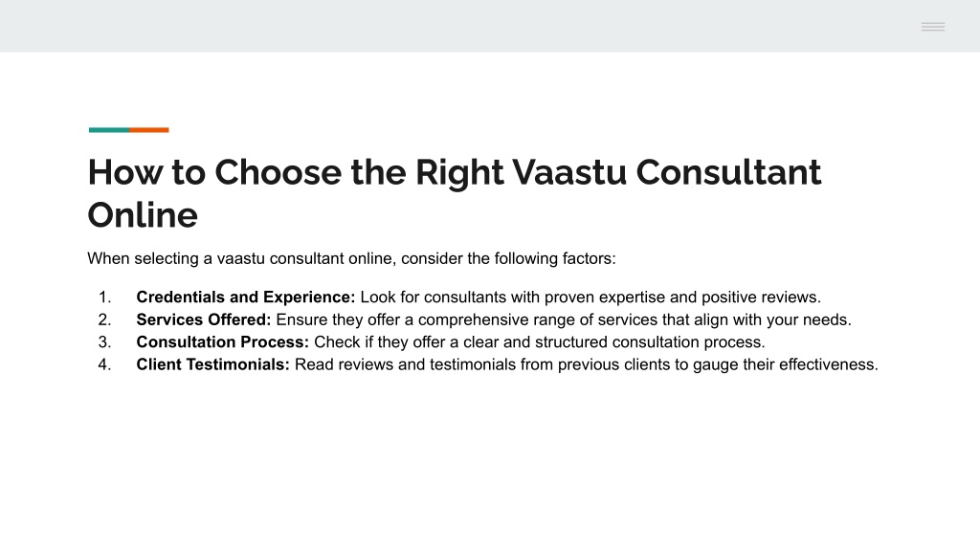Click the orange segment of accent bar
980x551 pixels.
(x=148, y=130)
